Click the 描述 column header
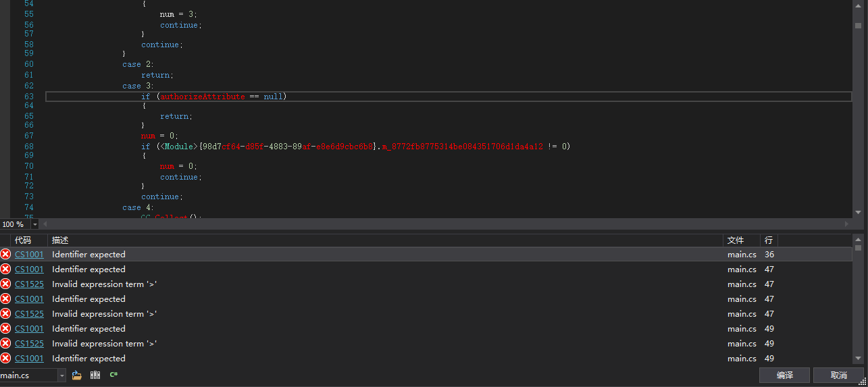 coord(60,240)
